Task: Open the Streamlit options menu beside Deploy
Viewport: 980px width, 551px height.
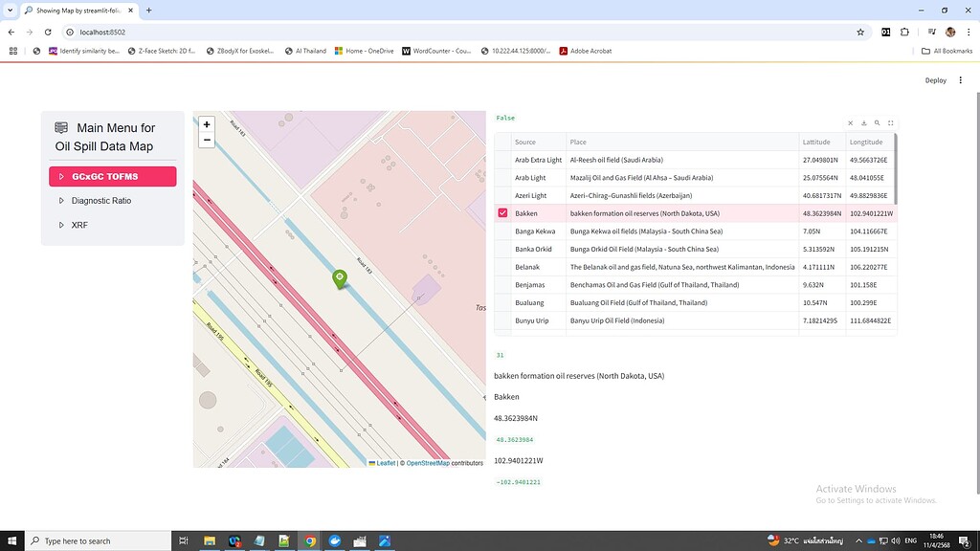Action: pyautogui.click(x=960, y=80)
